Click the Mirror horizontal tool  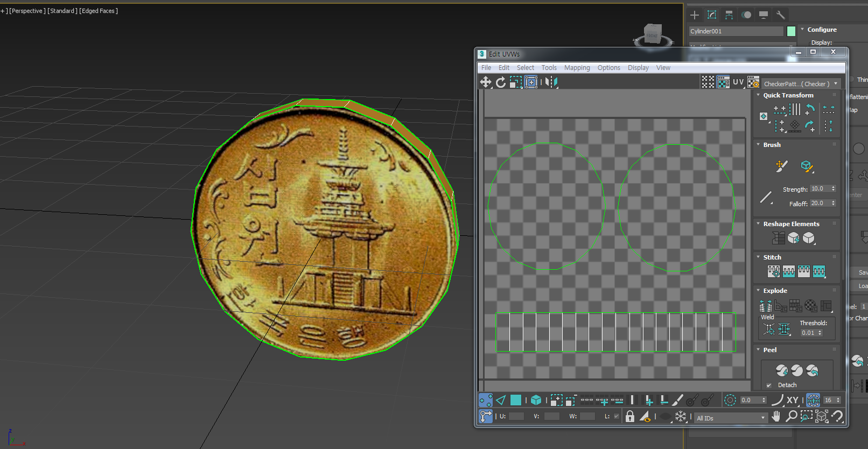pyautogui.click(x=551, y=82)
